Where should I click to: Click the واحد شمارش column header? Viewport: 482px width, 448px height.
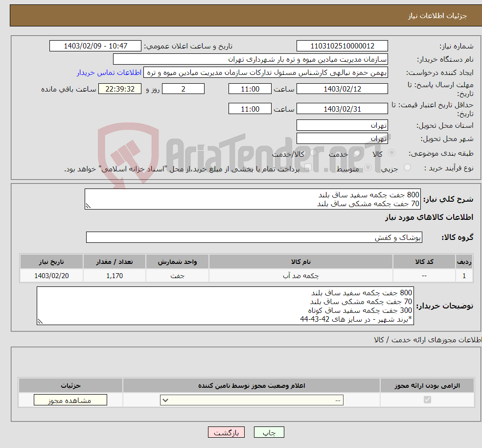pyautogui.click(x=177, y=262)
